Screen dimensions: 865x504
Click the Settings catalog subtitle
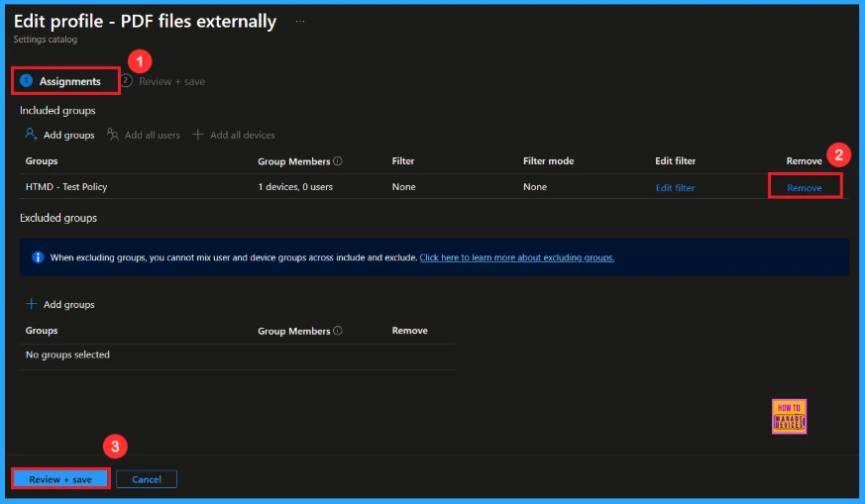(x=46, y=40)
